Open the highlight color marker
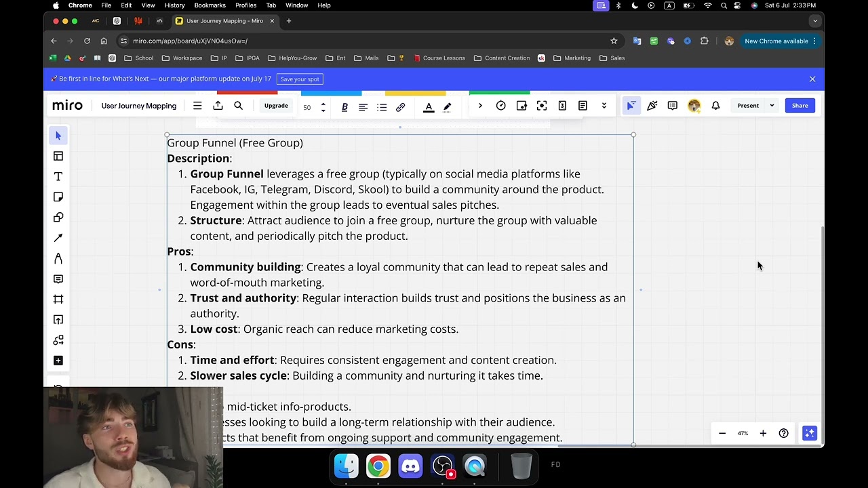Viewport: 868px width, 488px height. tap(448, 107)
